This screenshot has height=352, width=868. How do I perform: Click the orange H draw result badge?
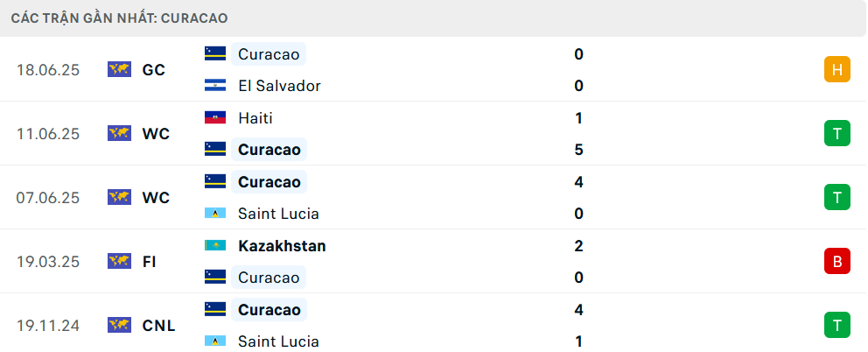(837, 70)
